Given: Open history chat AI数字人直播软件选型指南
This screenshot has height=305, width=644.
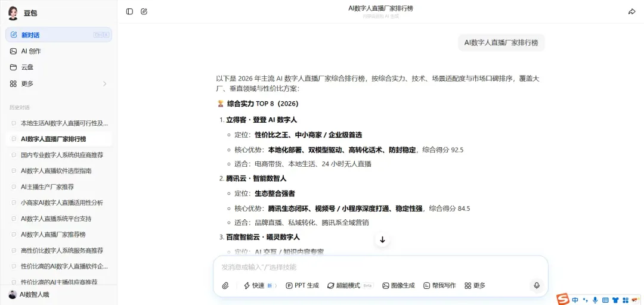Looking at the screenshot, I should 58,171.
